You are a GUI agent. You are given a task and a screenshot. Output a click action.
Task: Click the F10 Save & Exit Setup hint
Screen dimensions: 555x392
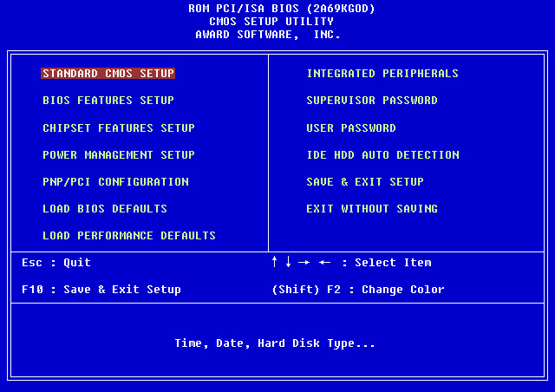click(x=101, y=290)
